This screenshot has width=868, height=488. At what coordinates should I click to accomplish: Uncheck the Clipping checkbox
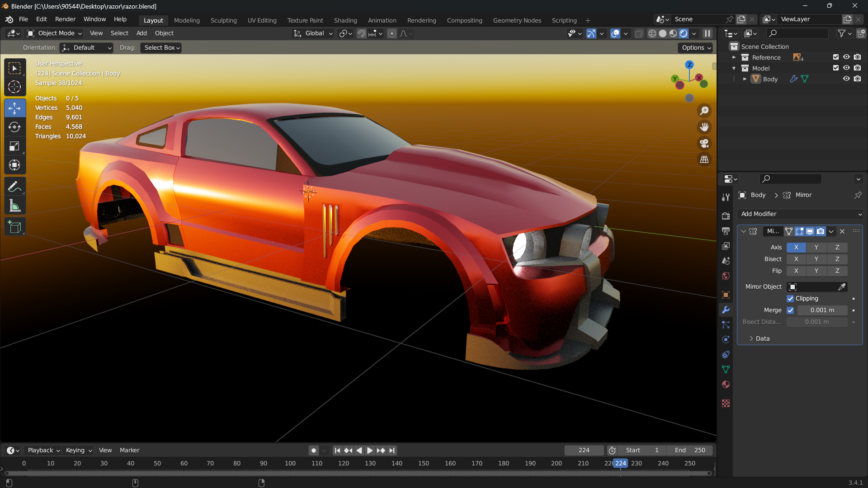[790, 299]
